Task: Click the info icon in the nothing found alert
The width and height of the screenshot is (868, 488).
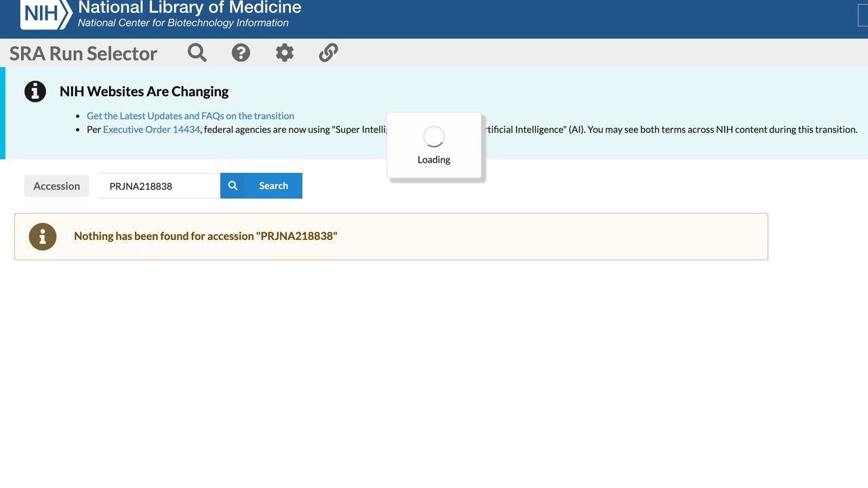Action: 43,237
